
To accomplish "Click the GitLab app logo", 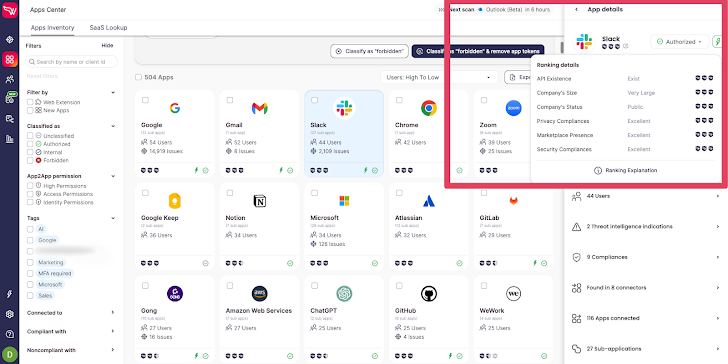I will [514, 201].
